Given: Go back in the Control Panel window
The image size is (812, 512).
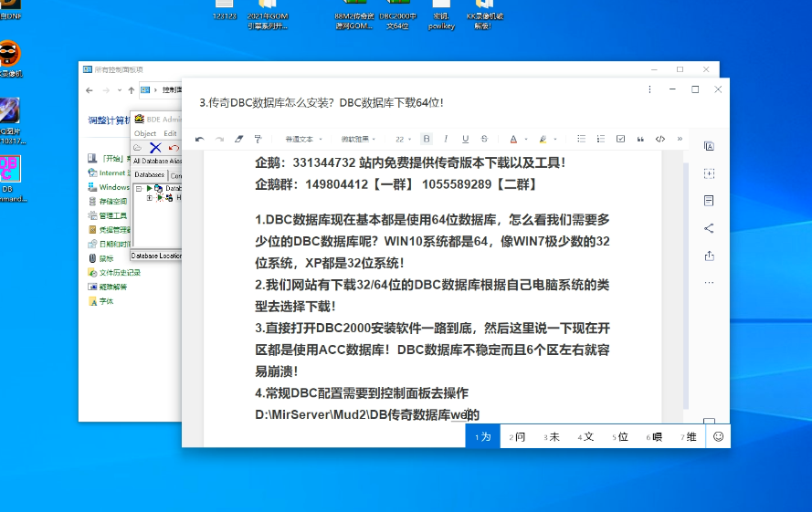Looking at the screenshot, I should pos(90,90).
